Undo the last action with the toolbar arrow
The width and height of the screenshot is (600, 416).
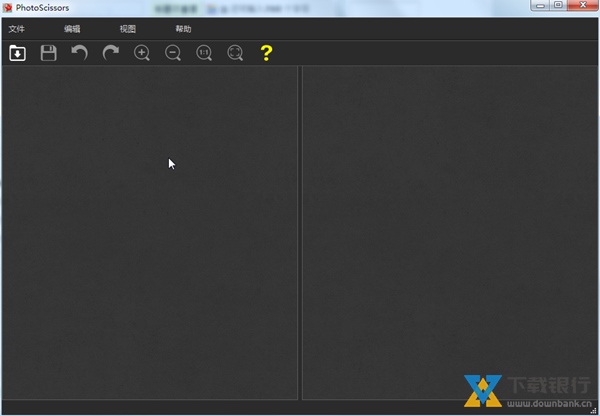pyautogui.click(x=79, y=53)
